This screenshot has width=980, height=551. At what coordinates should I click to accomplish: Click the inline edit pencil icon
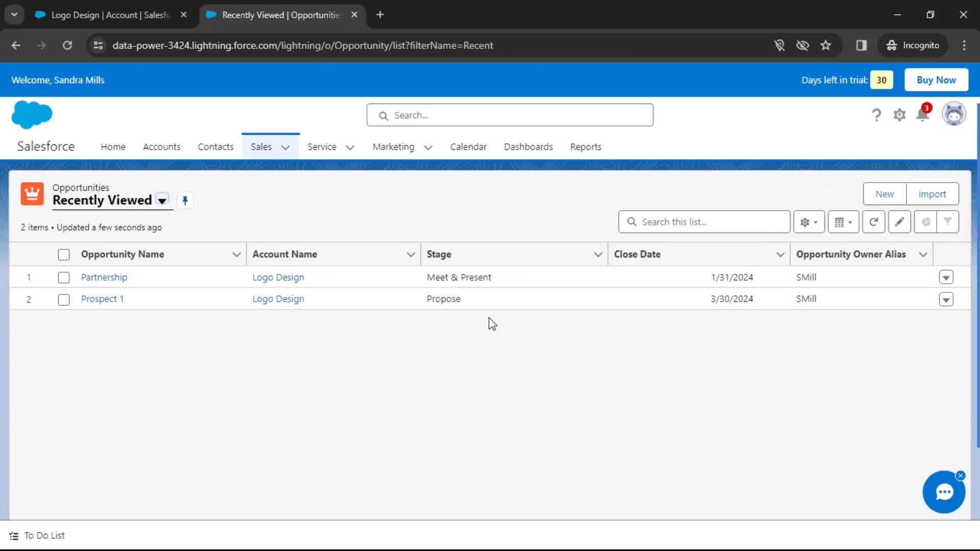coord(899,222)
